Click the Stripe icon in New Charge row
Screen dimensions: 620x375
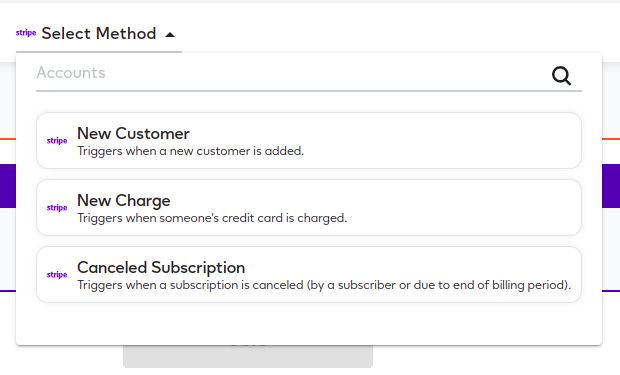point(57,208)
